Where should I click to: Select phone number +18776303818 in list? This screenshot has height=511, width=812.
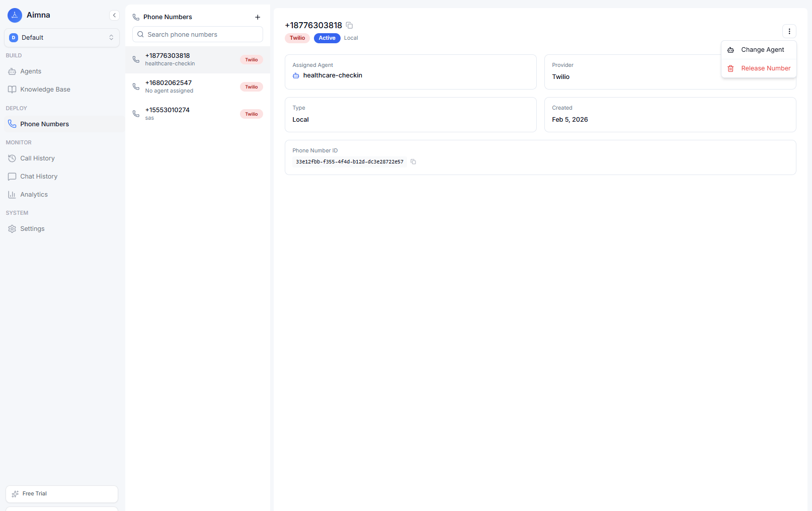click(198, 60)
